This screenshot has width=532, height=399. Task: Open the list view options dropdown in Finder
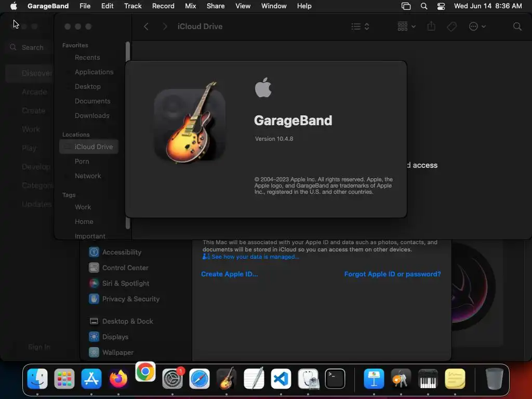(360, 26)
